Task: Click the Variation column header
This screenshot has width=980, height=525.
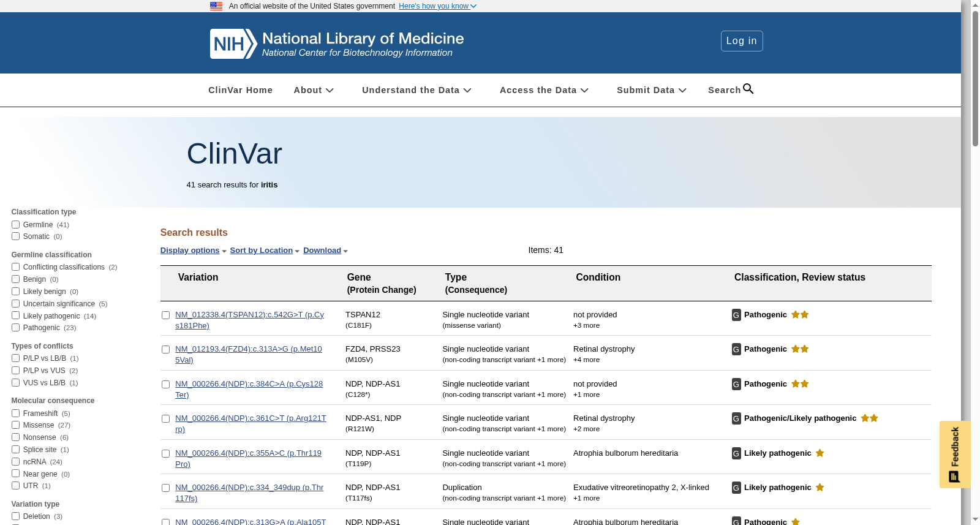Action: (x=198, y=278)
